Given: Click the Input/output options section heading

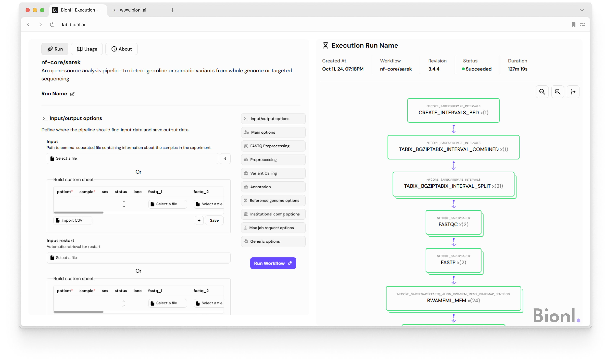Looking at the screenshot, I should point(76,118).
